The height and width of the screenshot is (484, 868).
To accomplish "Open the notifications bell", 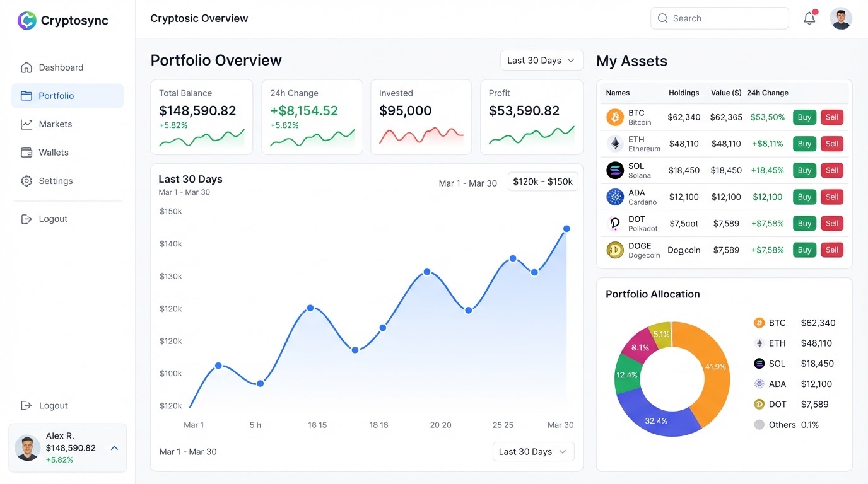I will pyautogui.click(x=810, y=18).
